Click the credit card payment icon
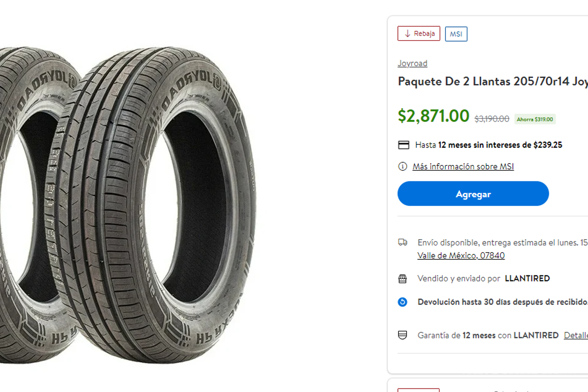Screen dimensions: 588x392 pos(403,145)
